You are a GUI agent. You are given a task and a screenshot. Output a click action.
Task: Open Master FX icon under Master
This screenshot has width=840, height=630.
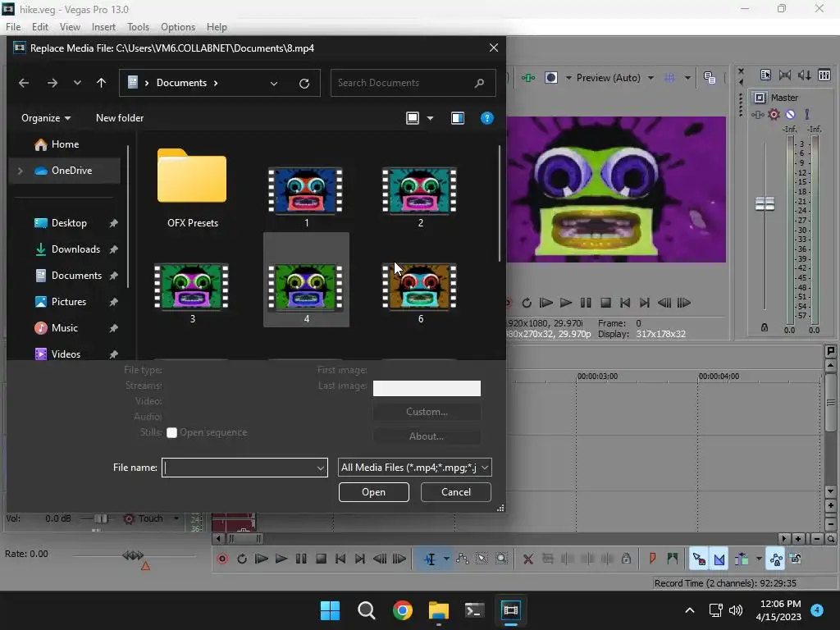click(x=757, y=114)
